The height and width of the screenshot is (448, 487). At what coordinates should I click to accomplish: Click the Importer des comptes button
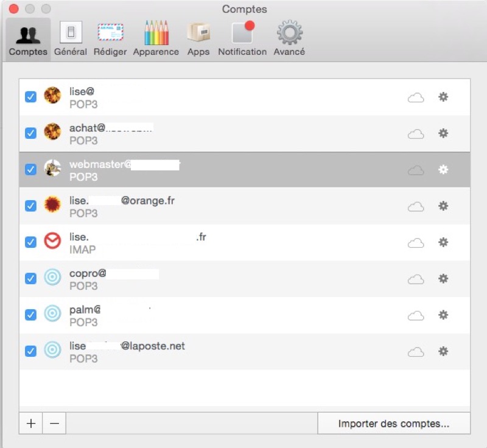[393, 424]
